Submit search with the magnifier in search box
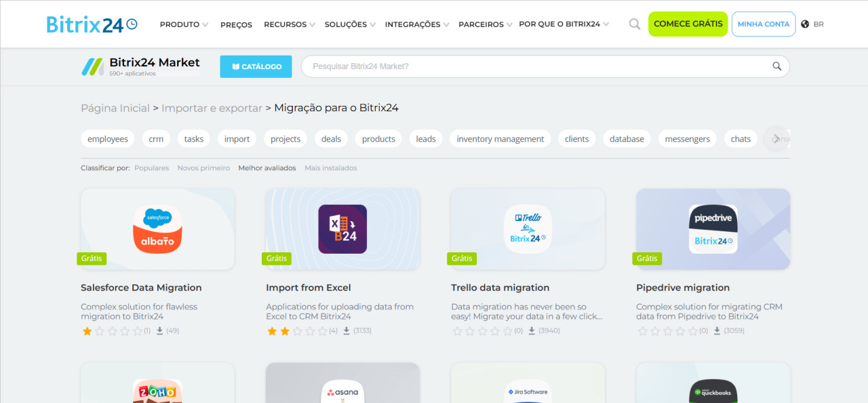This screenshot has height=403, width=868. tap(777, 66)
